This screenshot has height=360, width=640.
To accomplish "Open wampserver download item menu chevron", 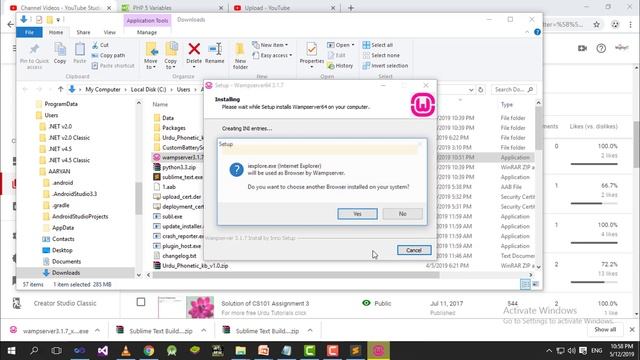I will (97, 331).
